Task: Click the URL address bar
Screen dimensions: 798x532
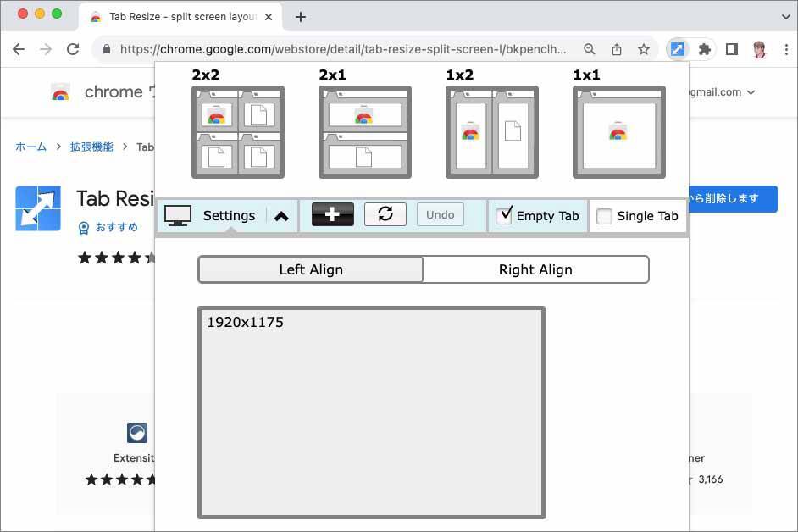Action: (x=343, y=49)
